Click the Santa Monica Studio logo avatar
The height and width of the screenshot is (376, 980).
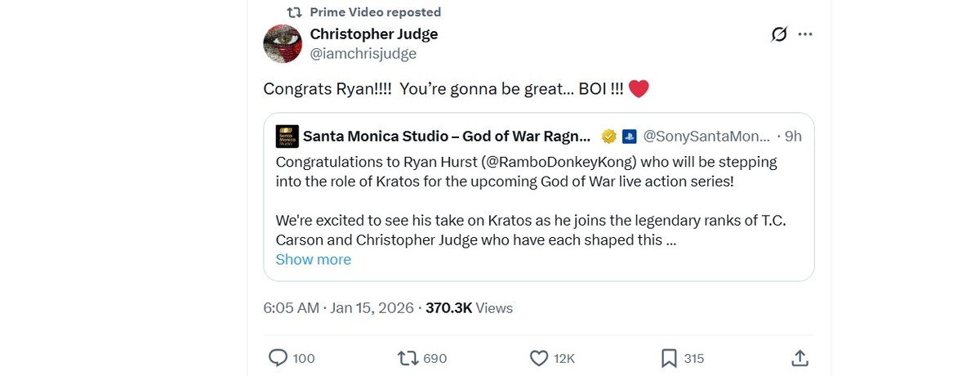click(287, 136)
